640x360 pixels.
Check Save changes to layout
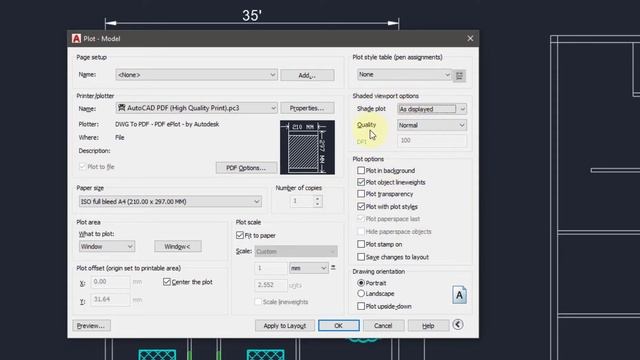click(x=361, y=257)
